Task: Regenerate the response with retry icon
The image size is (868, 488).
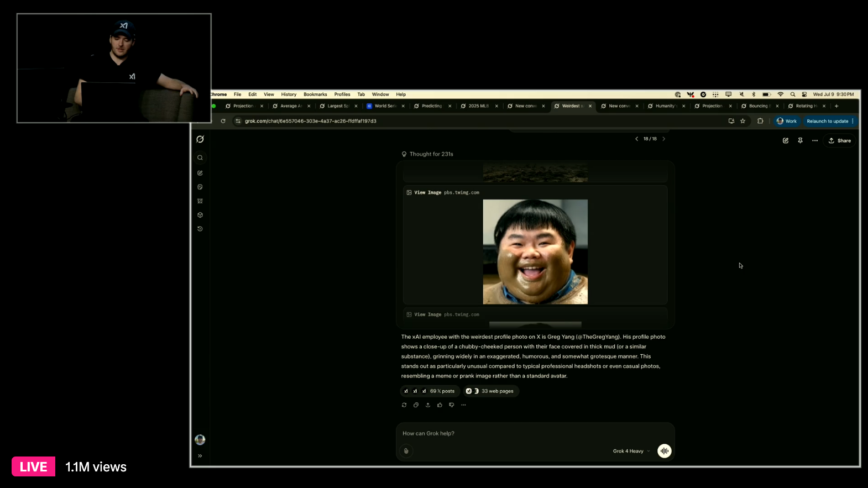Action: pyautogui.click(x=404, y=405)
